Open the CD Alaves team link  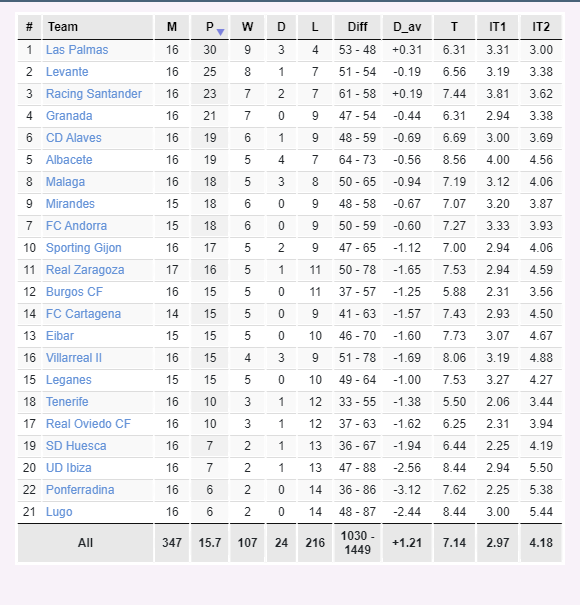pos(74,138)
